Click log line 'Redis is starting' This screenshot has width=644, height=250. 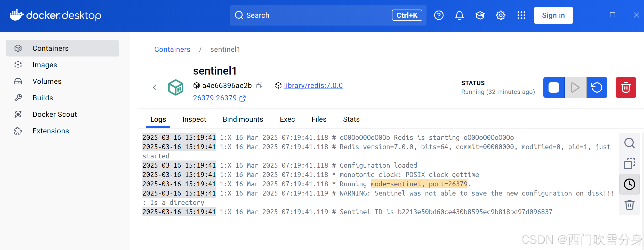(x=328, y=138)
